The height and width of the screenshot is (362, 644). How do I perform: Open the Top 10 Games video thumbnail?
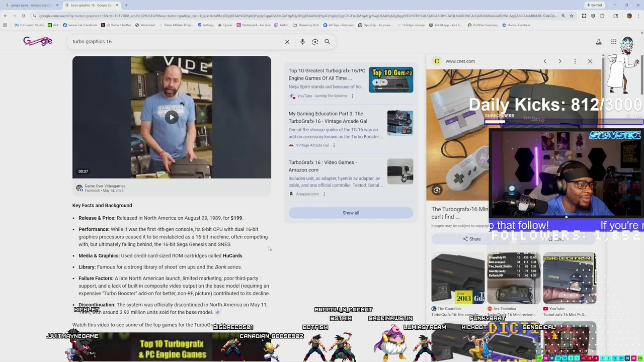pyautogui.click(x=391, y=79)
